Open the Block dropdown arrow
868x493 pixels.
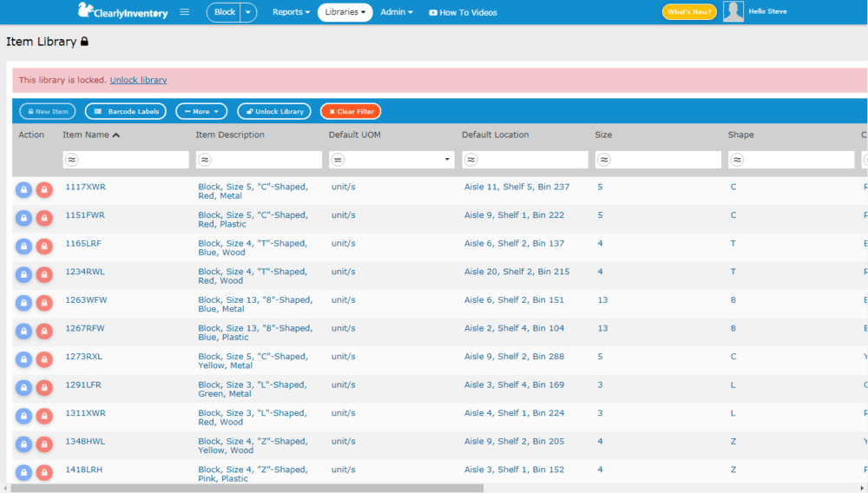coord(248,12)
